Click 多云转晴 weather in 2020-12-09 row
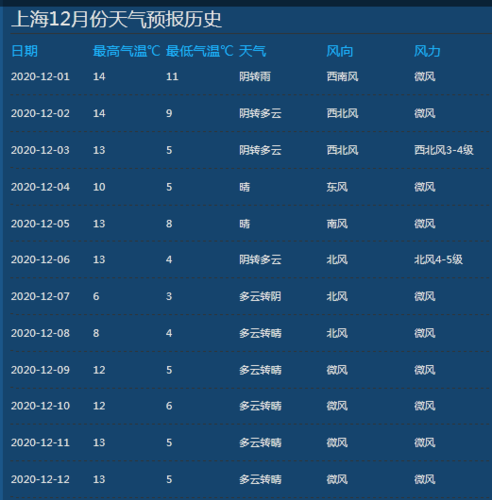 tap(260, 370)
